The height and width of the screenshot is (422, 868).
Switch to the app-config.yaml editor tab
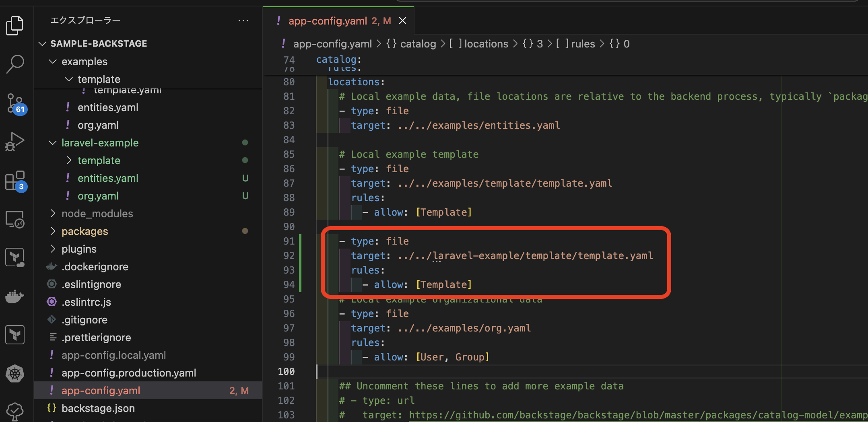pos(327,21)
